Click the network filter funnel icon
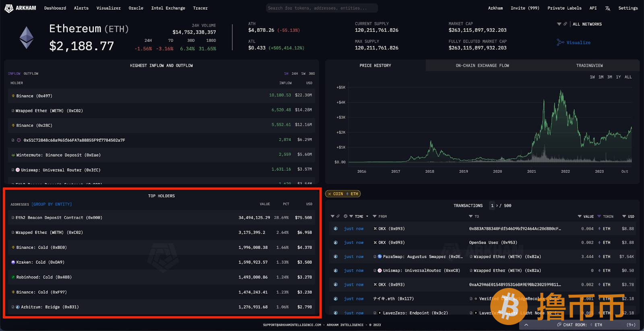644x331 pixels. click(559, 24)
